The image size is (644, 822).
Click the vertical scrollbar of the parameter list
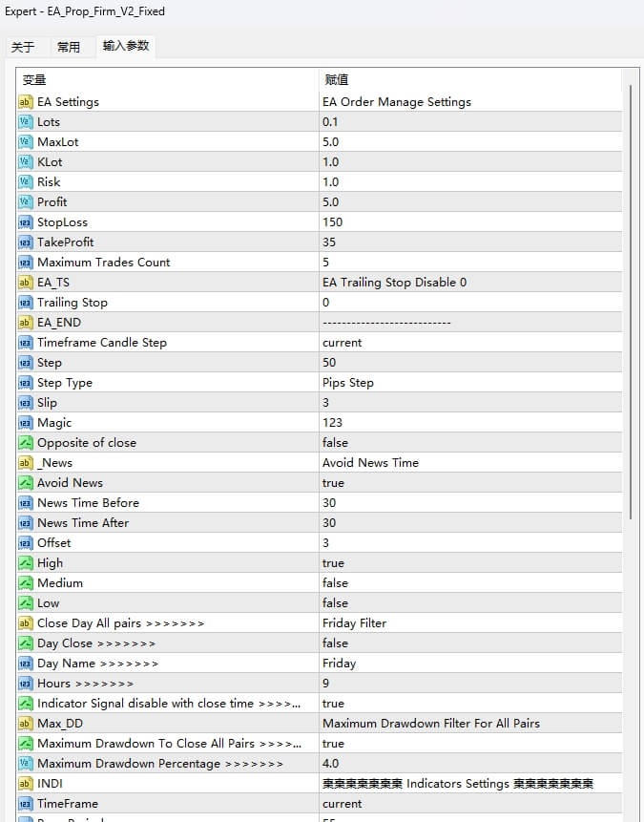pyautogui.click(x=629, y=286)
